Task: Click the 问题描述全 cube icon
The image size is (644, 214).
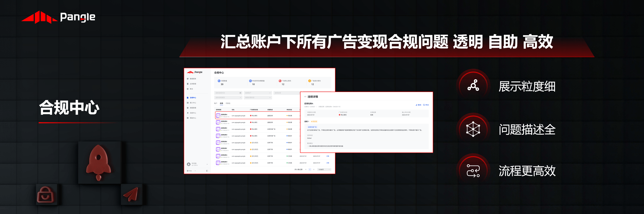Action: (473, 129)
